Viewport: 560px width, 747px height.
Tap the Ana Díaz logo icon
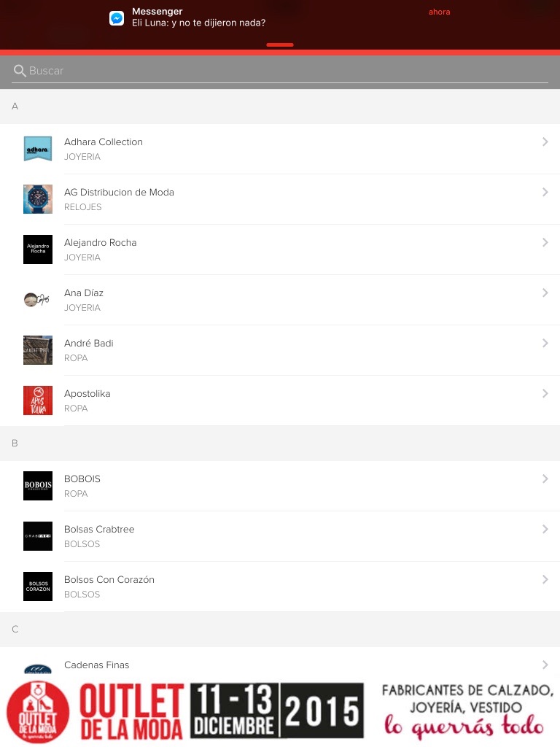(x=38, y=300)
